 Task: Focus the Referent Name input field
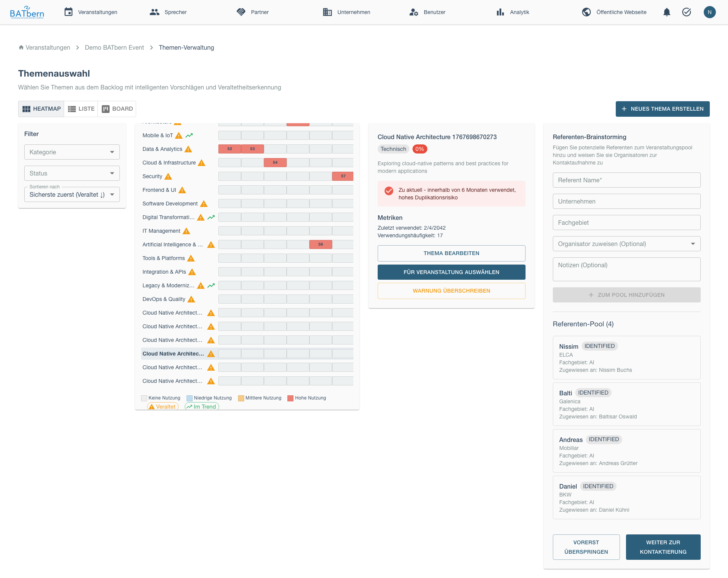click(x=626, y=180)
